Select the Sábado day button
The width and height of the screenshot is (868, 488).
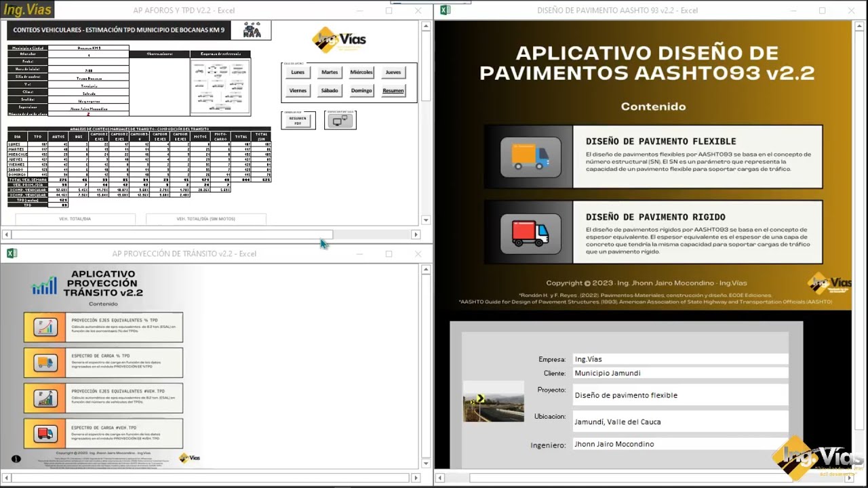[330, 90]
